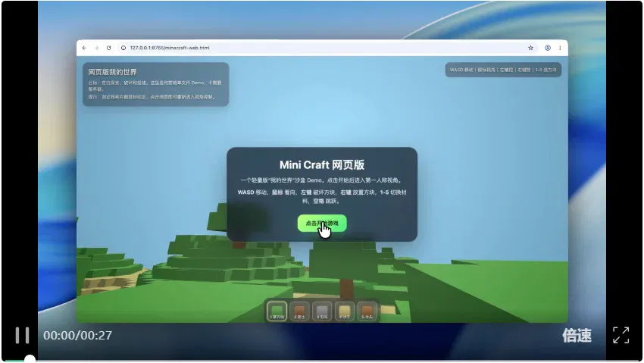Click the green 点击开始游戏 button
644x363 pixels.
pyautogui.click(x=322, y=224)
